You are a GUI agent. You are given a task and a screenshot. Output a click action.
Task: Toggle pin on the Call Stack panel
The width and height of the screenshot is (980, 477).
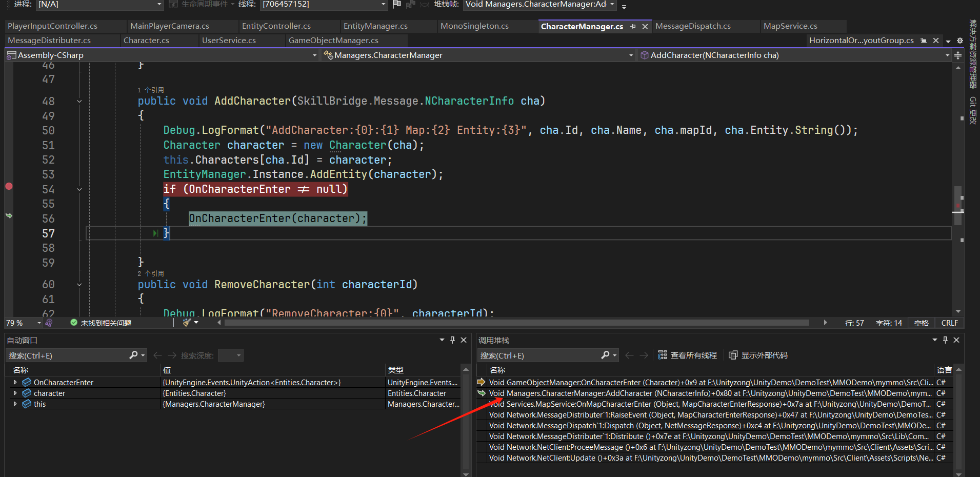[x=945, y=340]
